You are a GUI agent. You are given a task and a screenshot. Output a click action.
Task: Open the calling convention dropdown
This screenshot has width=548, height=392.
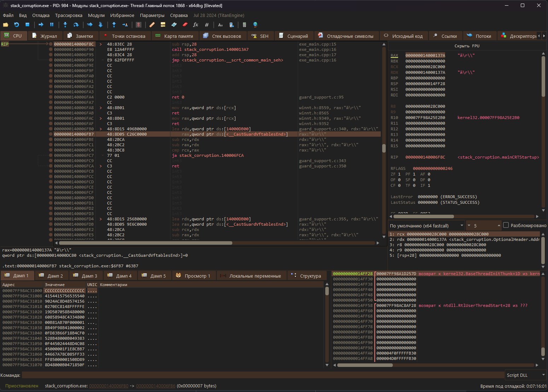(427, 226)
